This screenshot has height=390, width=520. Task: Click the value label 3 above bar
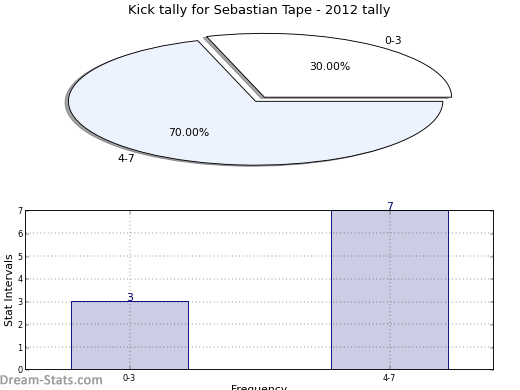(x=130, y=297)
